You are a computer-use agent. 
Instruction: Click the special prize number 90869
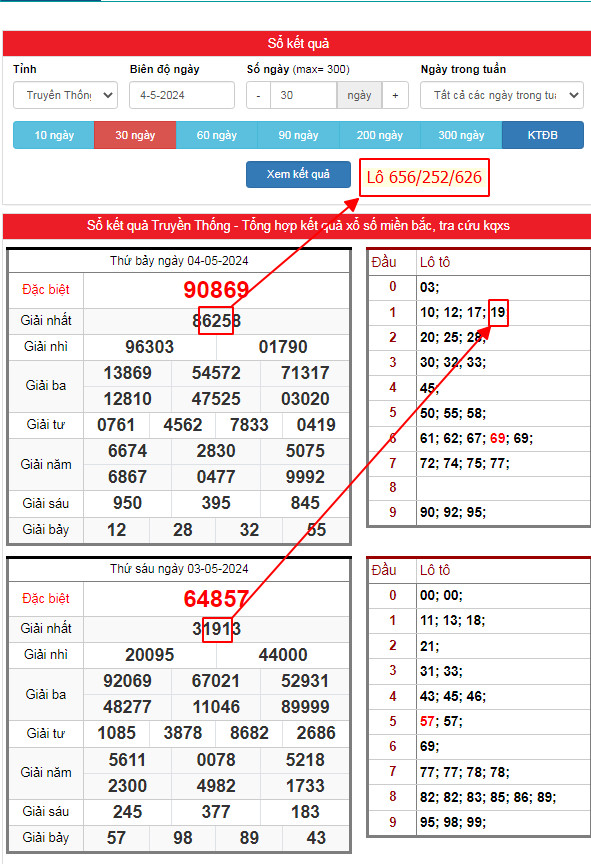click(216, 290)
